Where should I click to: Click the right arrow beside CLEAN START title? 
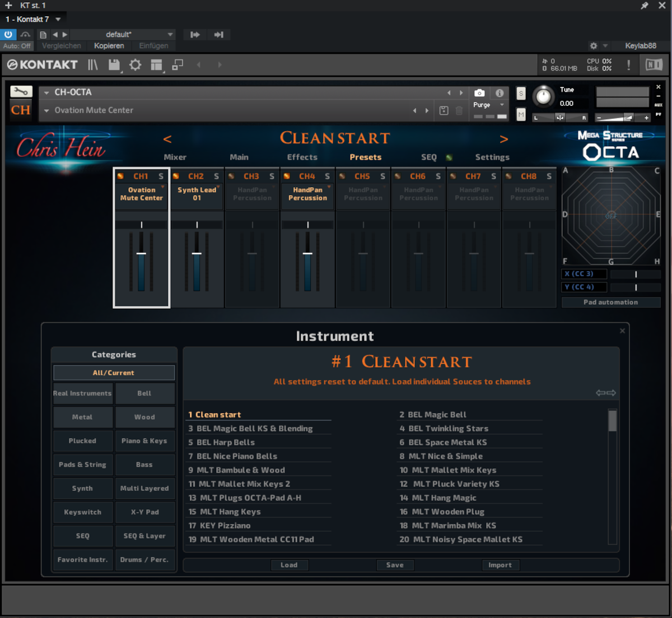click(504, 138)
